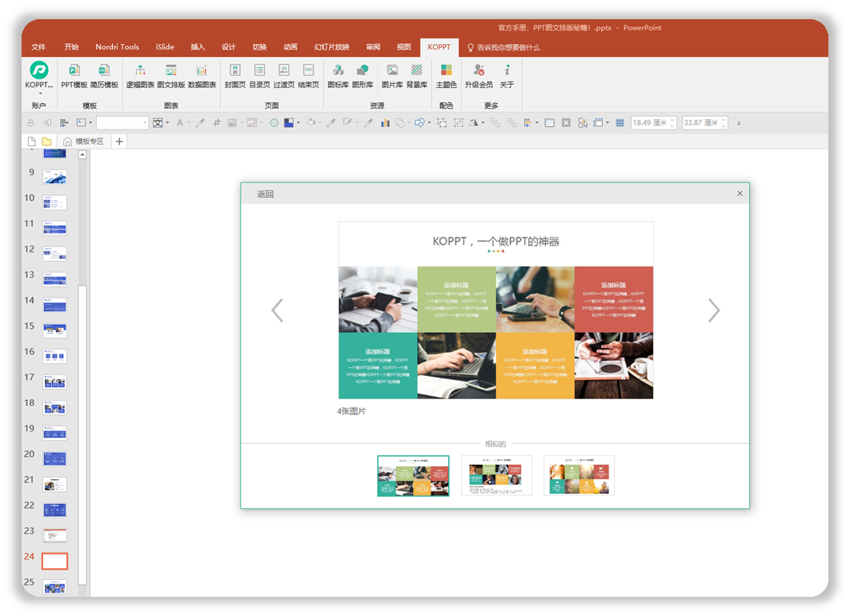Open the 关于 about info

point(507,76)
